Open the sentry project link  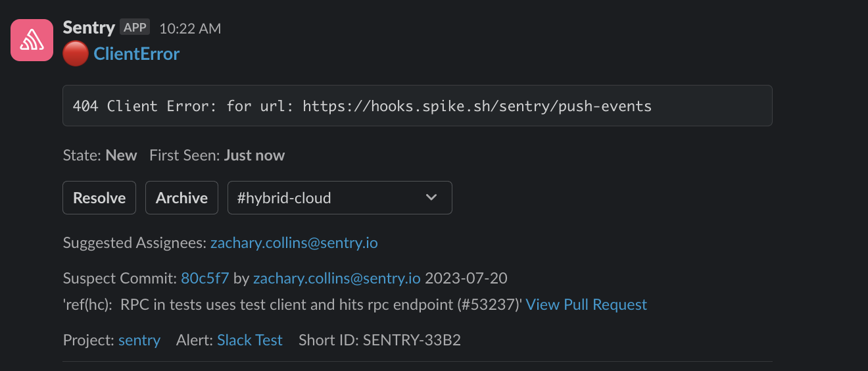tap(139, 340)
